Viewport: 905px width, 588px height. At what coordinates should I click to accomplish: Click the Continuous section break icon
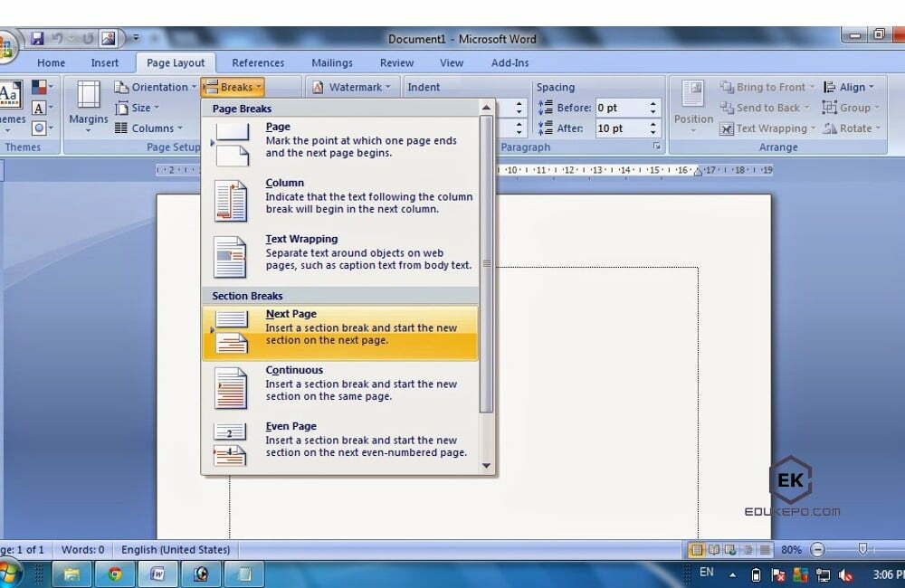[230, 388]
